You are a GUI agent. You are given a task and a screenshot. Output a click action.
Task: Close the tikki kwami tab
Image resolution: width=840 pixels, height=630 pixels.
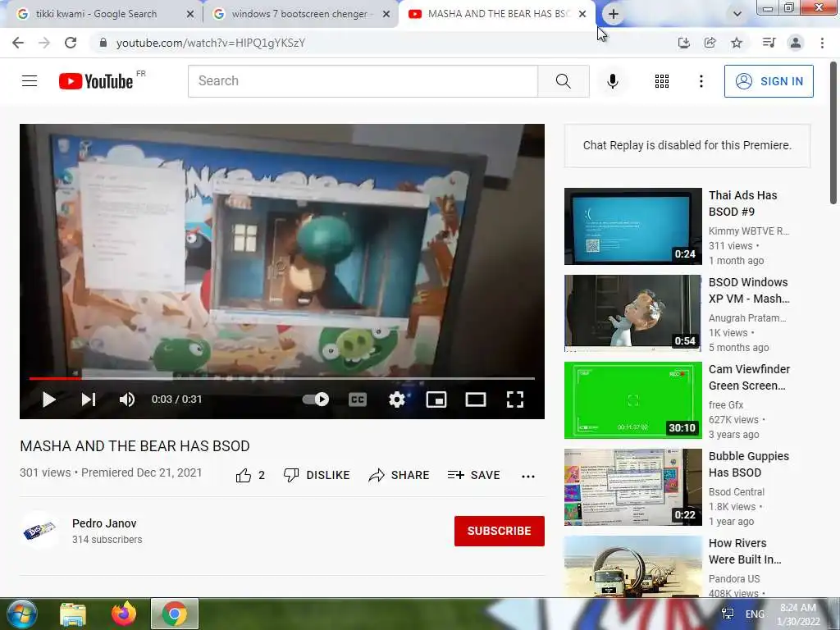pos(190,15)
